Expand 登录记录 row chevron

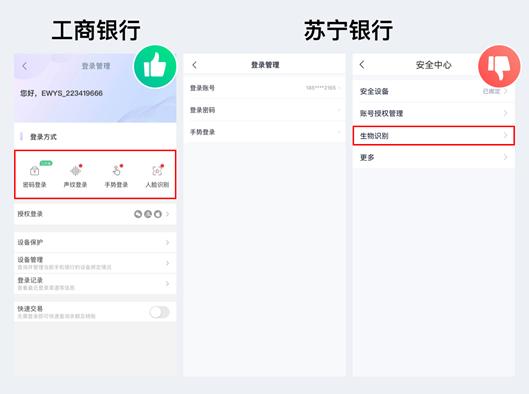tap(168, 284)
